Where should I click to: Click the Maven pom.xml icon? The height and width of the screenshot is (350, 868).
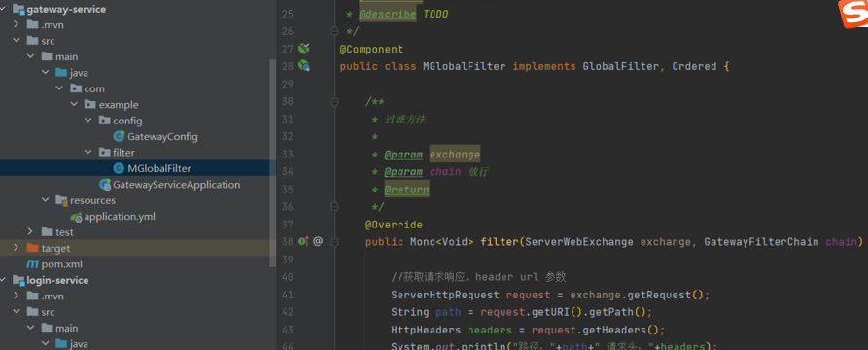point(32,264)
